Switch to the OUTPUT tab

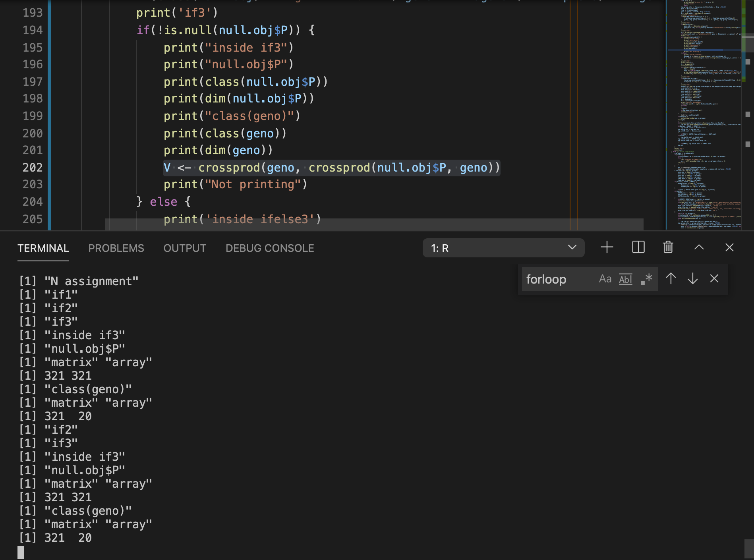(185, 248)
